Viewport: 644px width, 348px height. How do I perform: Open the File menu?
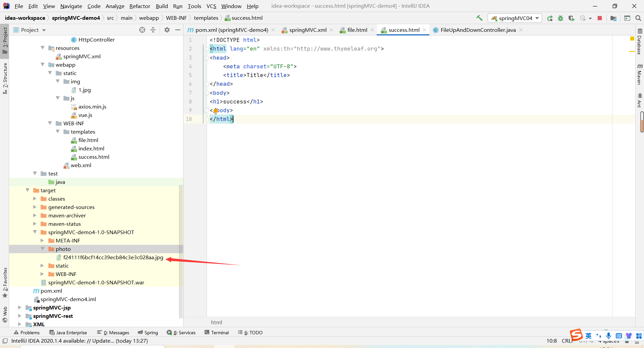19,6
